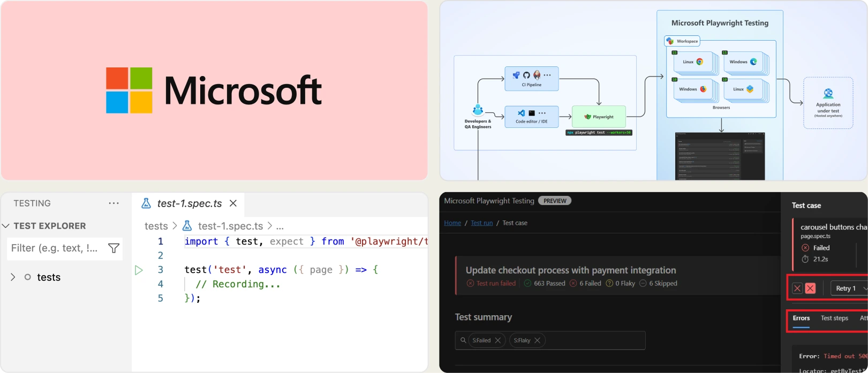Open the Test run breadcrumb link
This screenshot has width=868, height=373.
[481, 223]
